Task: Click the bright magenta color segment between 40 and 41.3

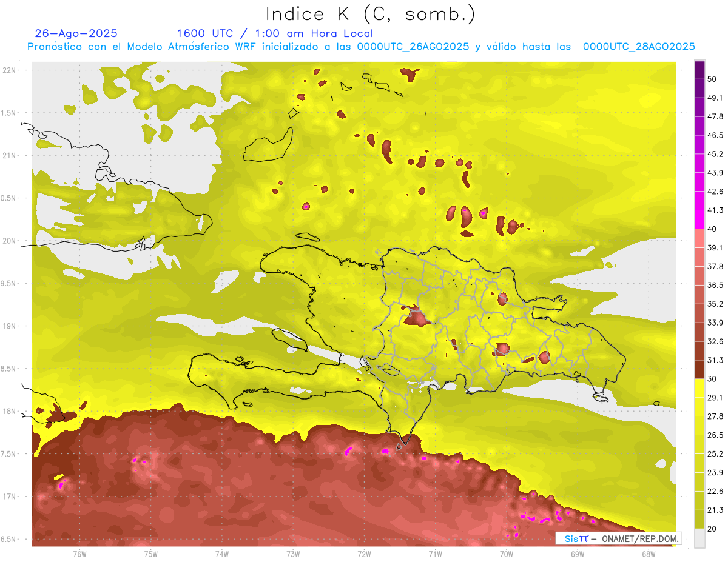Action: pyautogui.click(x=699, y=219)
